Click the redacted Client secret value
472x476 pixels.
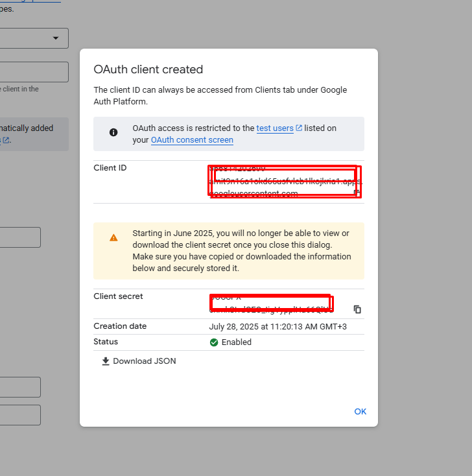click(x=270, y=302)
